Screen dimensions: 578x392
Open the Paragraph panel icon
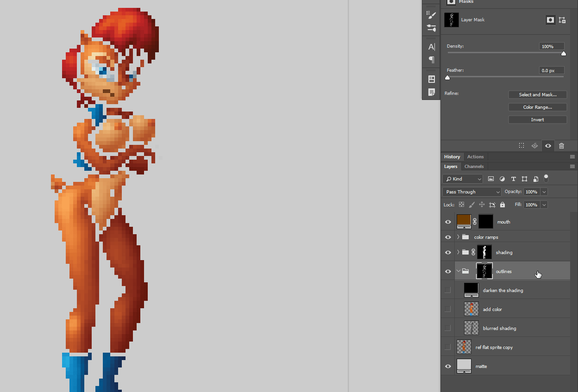(431, 60)
